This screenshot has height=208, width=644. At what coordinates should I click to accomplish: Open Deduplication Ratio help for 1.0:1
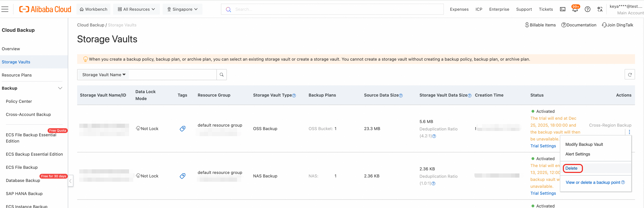pyautogui.click(x=433, y=183)
